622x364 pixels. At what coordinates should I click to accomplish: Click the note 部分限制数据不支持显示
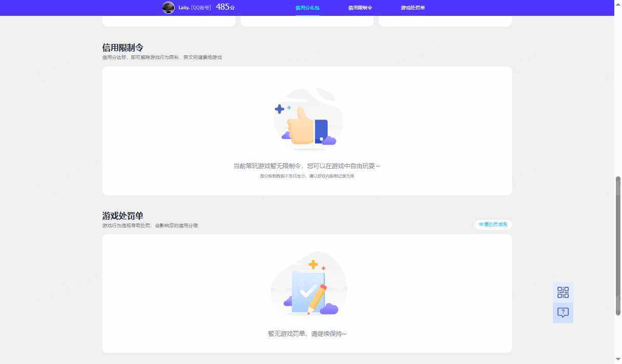click(x=283, y=176)
